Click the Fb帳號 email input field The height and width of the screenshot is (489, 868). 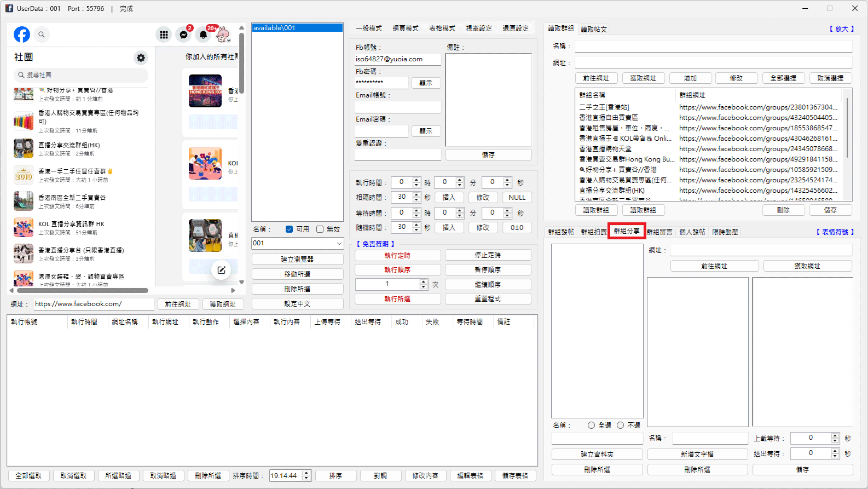pyautogui.click(x=397, y=59)
